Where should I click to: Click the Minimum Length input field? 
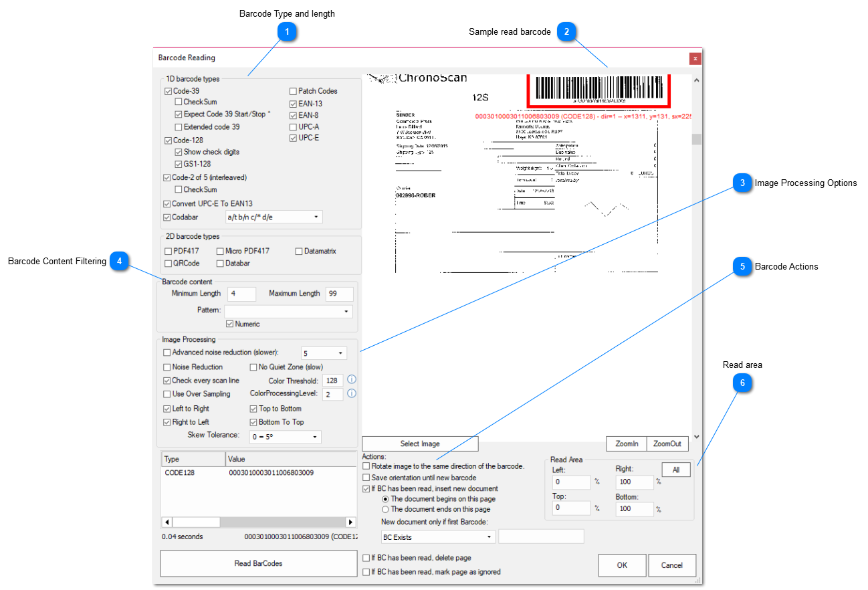241,294
